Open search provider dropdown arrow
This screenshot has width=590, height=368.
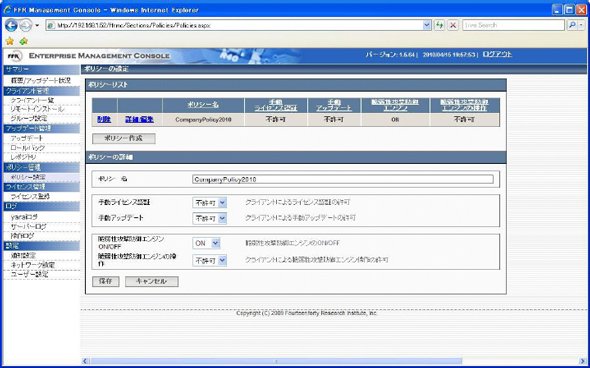click(581, 25)
